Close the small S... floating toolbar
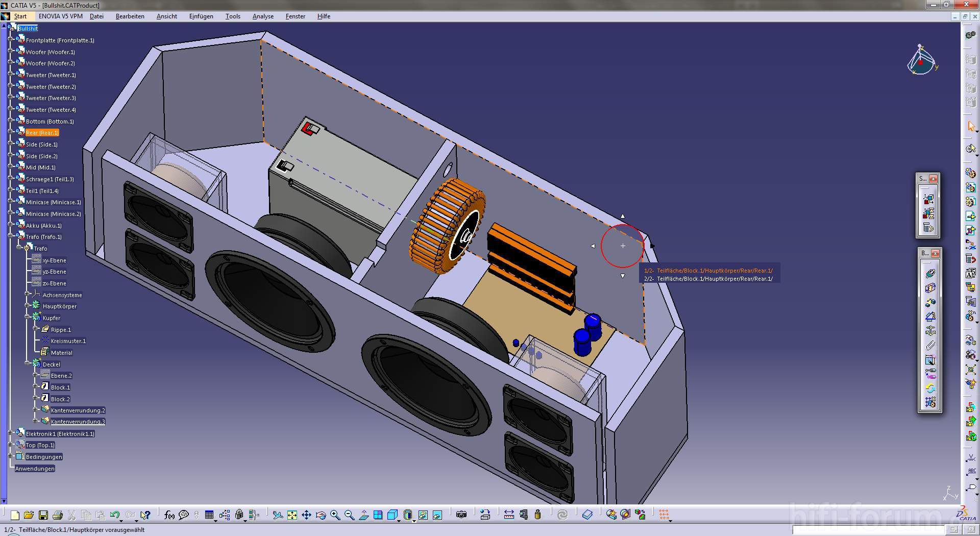 click(x=934, y=179)
